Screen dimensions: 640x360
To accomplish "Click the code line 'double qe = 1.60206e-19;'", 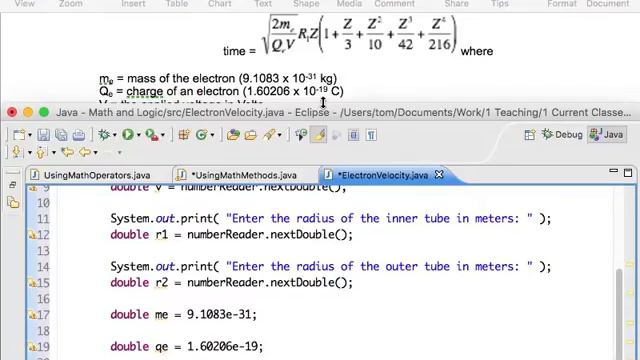I will tap(187, 347).
